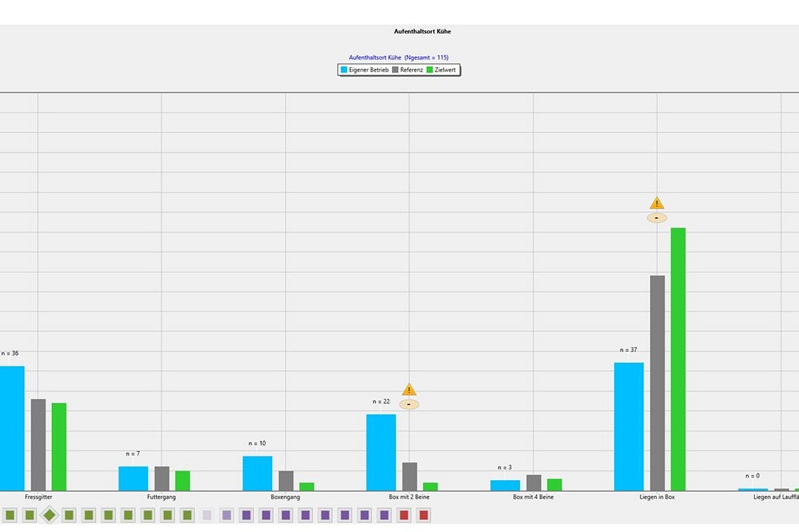799x532 pixels.
Task: Click the blue Box mit 2 Beine bar
Action: [381, 453]
